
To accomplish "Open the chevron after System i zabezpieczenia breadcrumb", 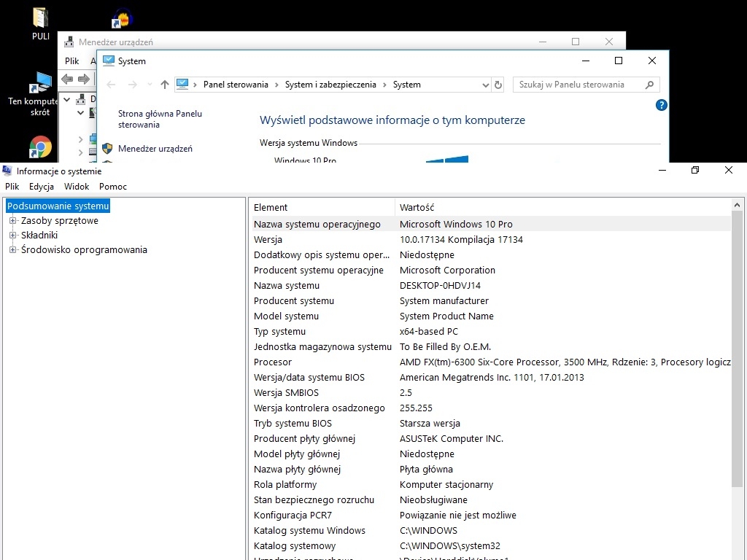I will [384, 85].
